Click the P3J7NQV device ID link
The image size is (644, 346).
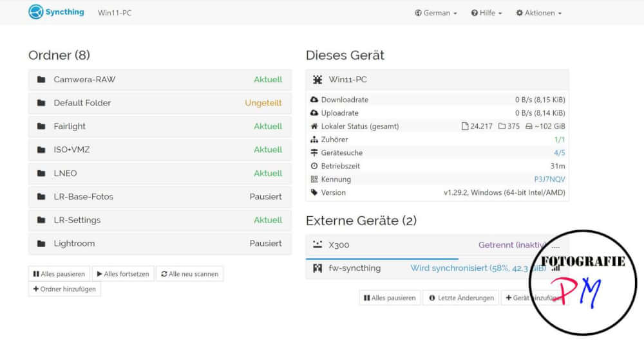click(x=549, y=179)
